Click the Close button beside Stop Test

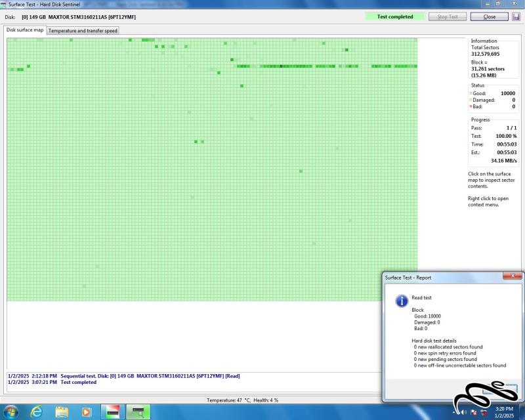click(x=489, y=17)
